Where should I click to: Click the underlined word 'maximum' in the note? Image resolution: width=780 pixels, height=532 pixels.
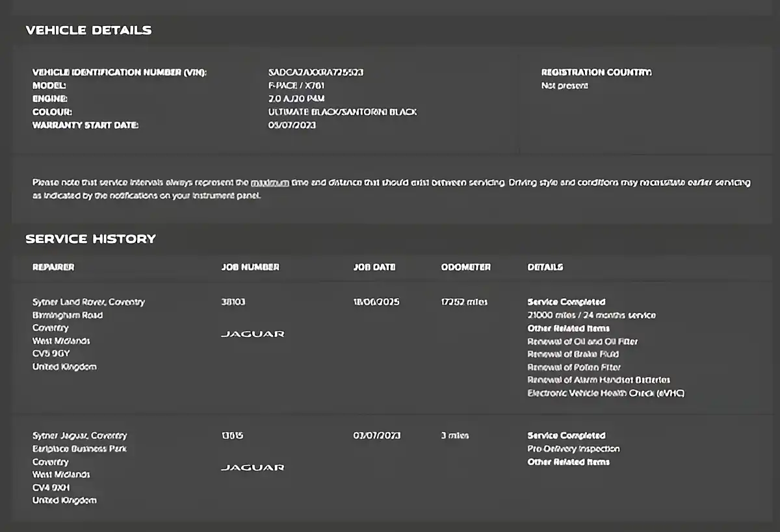(270, 183)
